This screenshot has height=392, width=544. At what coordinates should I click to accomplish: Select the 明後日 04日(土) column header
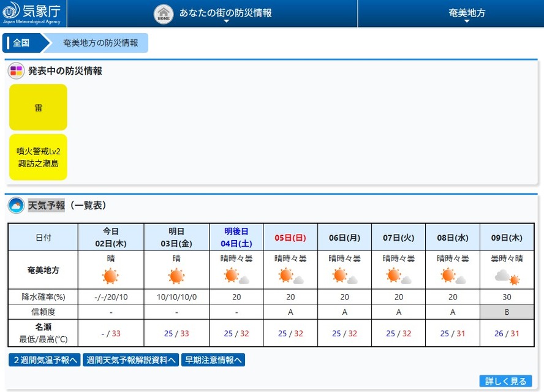tap(236, 237)
